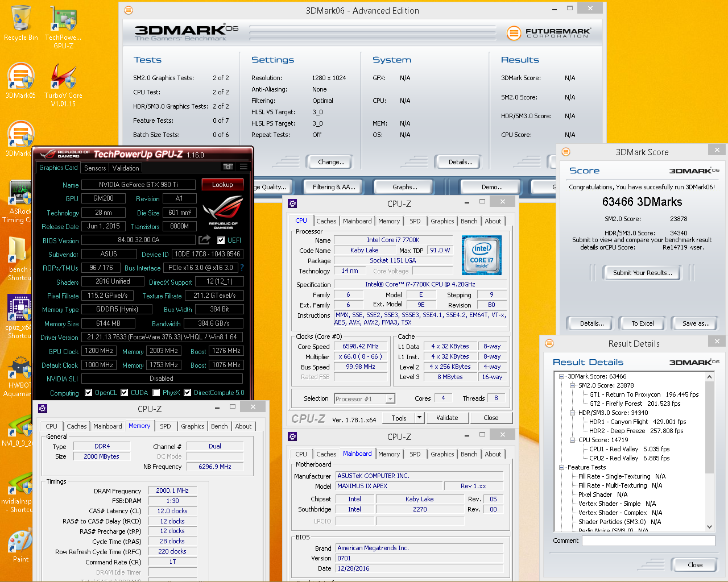Launch the TurboV Core desktop icon

63,84
